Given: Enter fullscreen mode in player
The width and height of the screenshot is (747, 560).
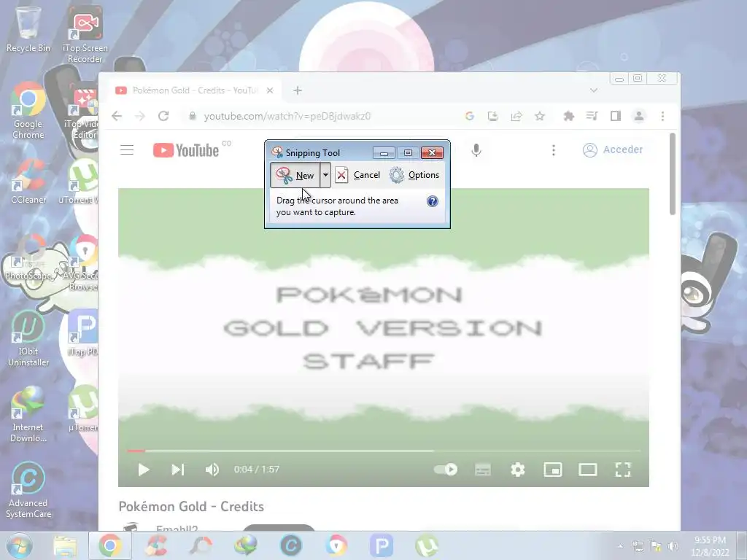Looking at the screenshot, I should [x=623, y=470].
